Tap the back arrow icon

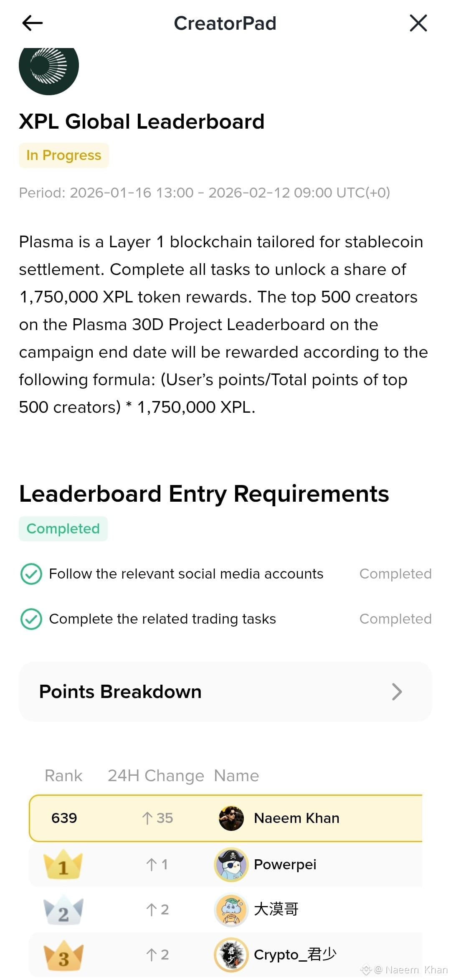32,23
